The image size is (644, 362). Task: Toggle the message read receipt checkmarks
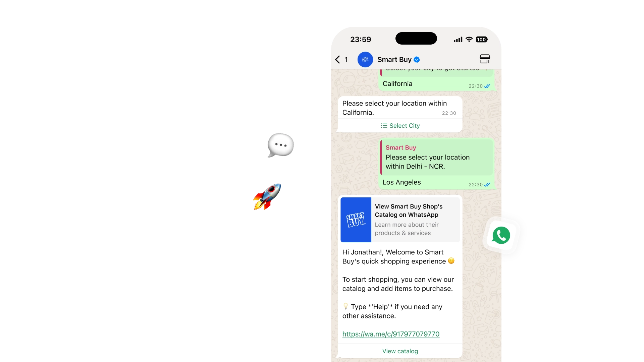tap(487, 85)
